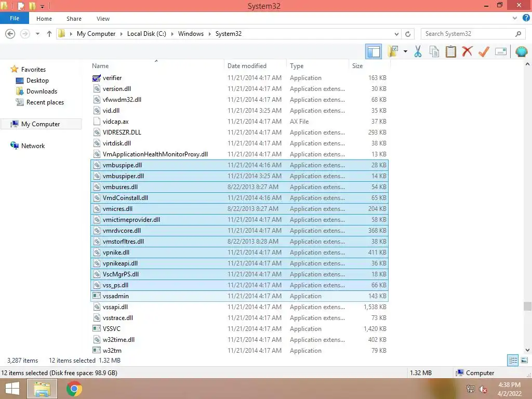Image resolution: width=532 pixels, height=399 pixels.
Task: Click the vertical scrollbar thumb
Action: click(x=527, y=306)
